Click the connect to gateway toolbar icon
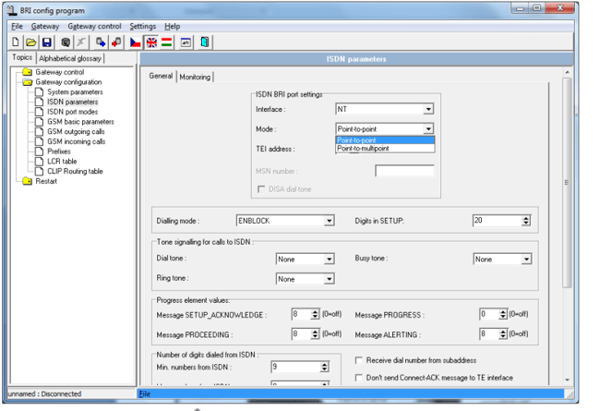Image resolution: width=600 pixels, height=411 pixels. tap(65, 42)
